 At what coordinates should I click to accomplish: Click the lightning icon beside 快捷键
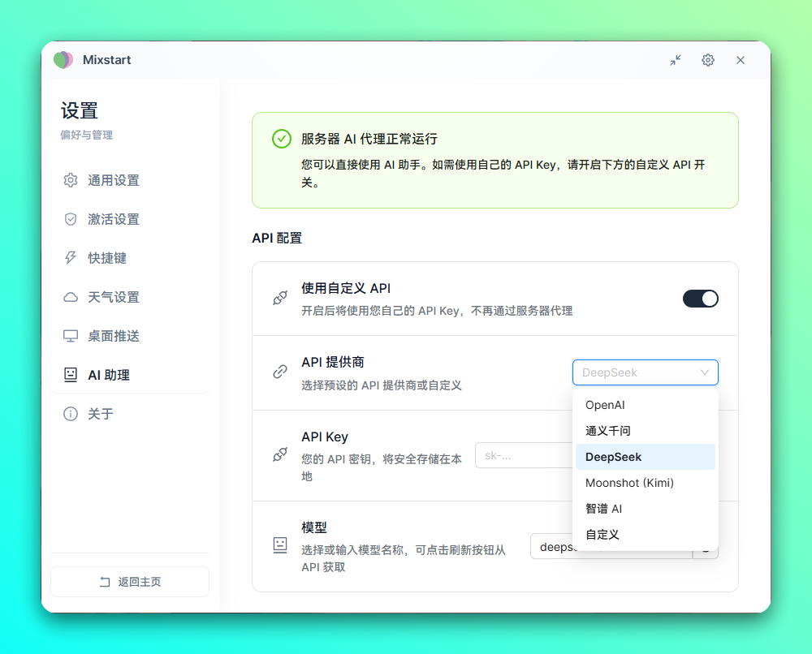[72, 258]
